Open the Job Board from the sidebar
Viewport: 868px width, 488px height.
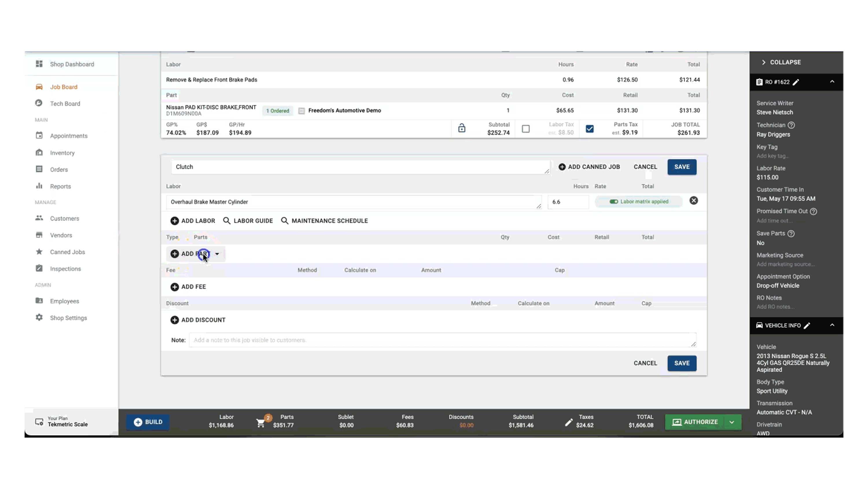(x=63, y=87)
